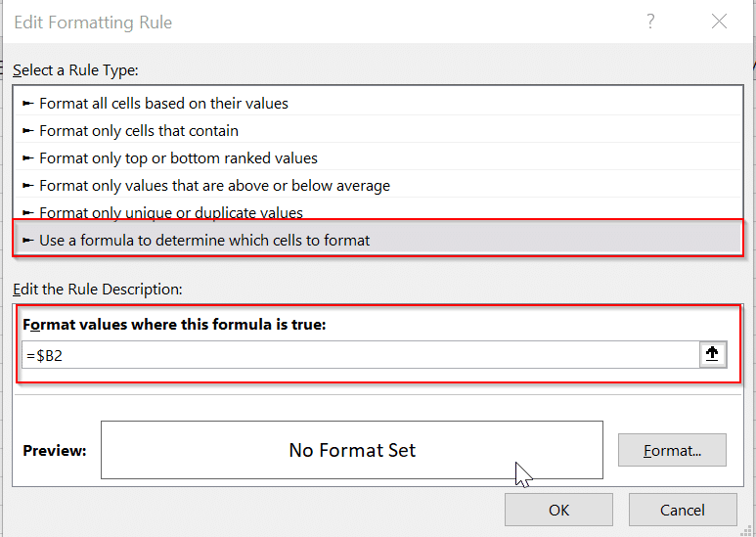Click the arrow bullet before 'Format all cells based on their values'
756x537 pixels.
(x=28, y=104)
